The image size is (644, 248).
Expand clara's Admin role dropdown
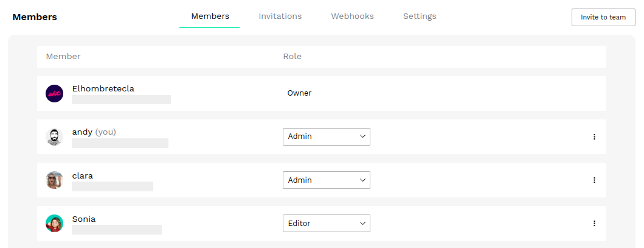[x=327, y=180]
